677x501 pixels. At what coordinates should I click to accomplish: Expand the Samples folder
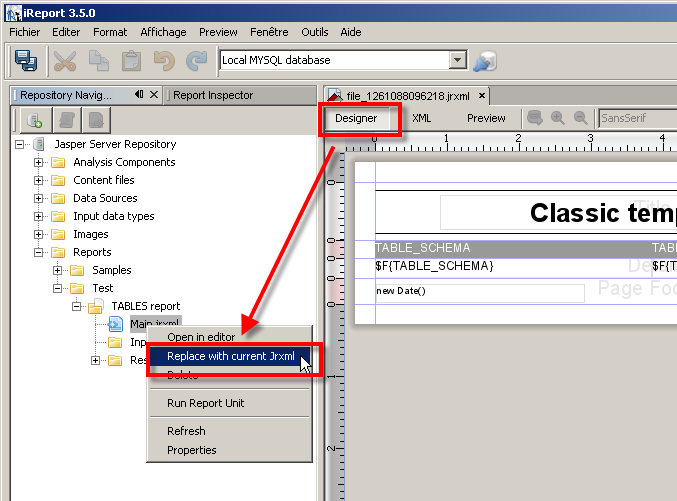pyautogui.click(x=57, y=270)
